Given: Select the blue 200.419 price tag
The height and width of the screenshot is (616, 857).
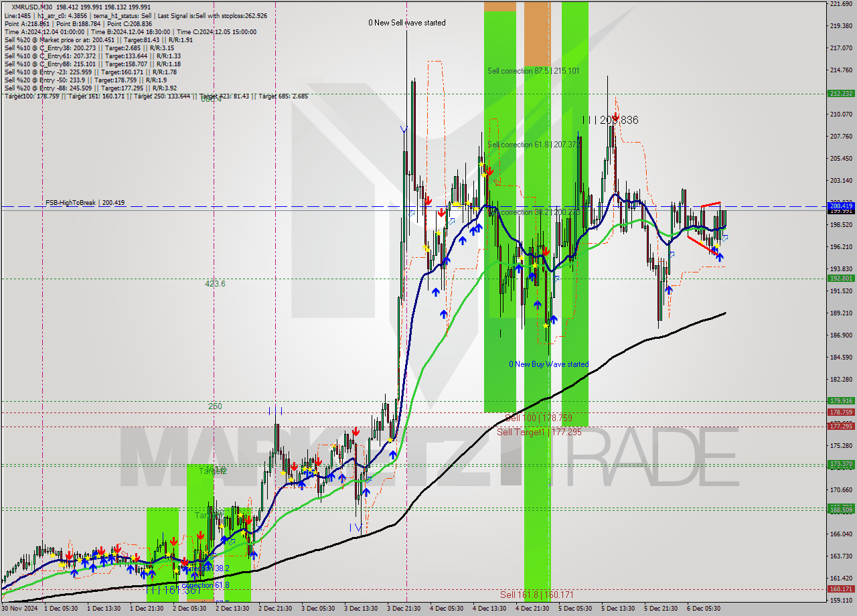Looking at the screenshot, I should [841, 205].
